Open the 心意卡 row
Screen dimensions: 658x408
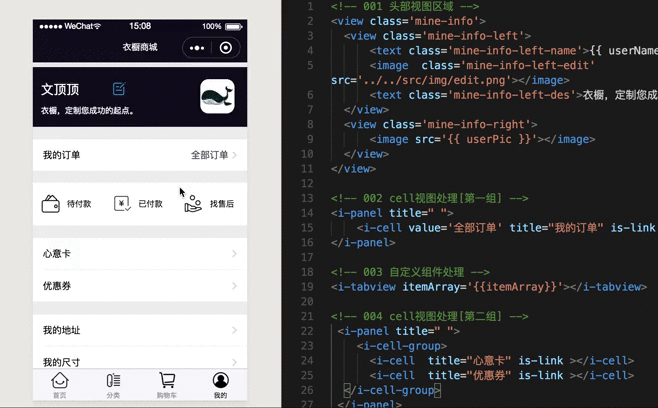click(140, 254)
